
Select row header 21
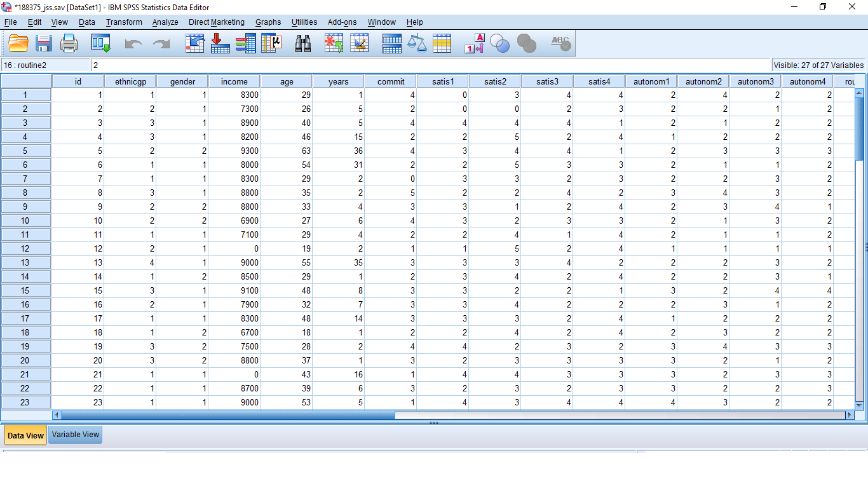[x=25, y=374]
